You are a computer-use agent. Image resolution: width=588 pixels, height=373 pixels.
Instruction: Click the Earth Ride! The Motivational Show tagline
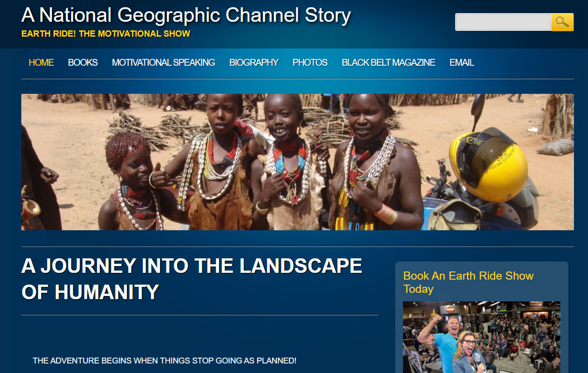(x=106, y=34)
